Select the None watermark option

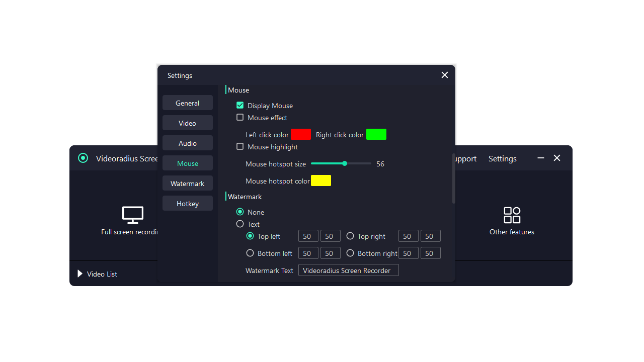(240, 212)
